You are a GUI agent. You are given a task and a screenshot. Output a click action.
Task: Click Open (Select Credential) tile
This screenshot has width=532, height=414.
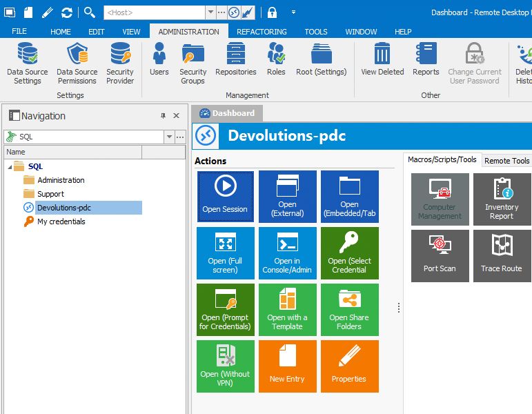[349, 253]
